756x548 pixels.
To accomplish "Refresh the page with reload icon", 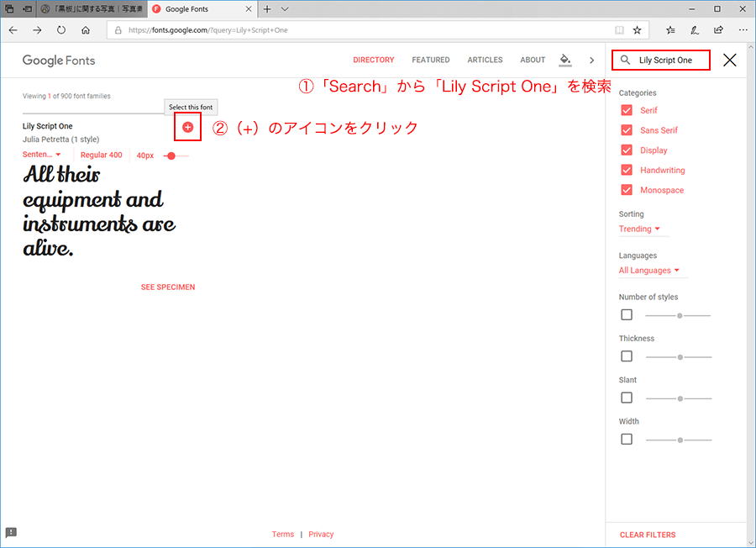I will (x=61, y=30).
